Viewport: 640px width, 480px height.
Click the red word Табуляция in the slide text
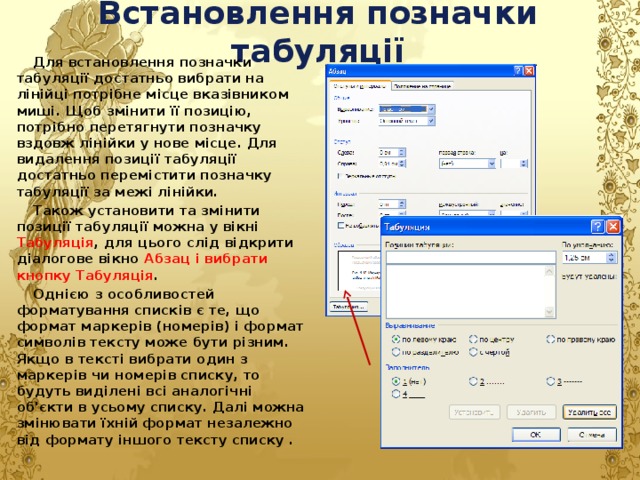pos(55,242)
